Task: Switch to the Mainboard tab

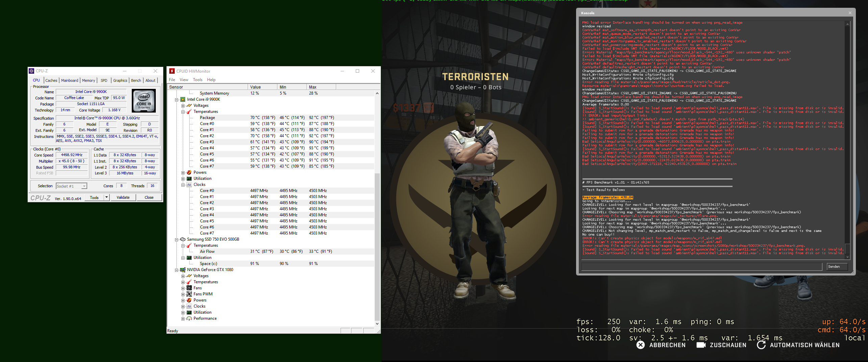Action: [x=70, y=80]
